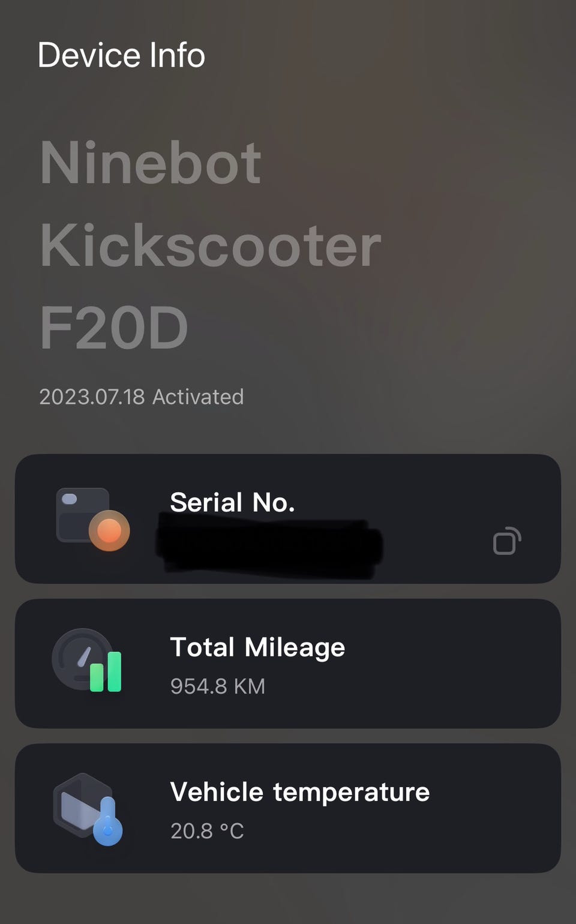Tap the copy serial number icon
Image resolution: width=576 pixels, height=924 pixels.
506,541
